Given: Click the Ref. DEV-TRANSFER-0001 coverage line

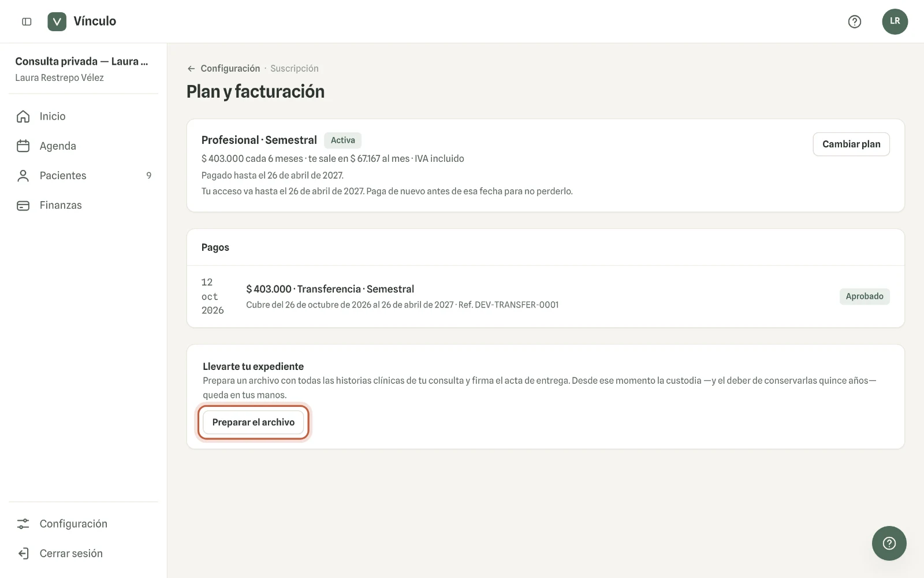Looking at the screenshot, I should [403, 305].
